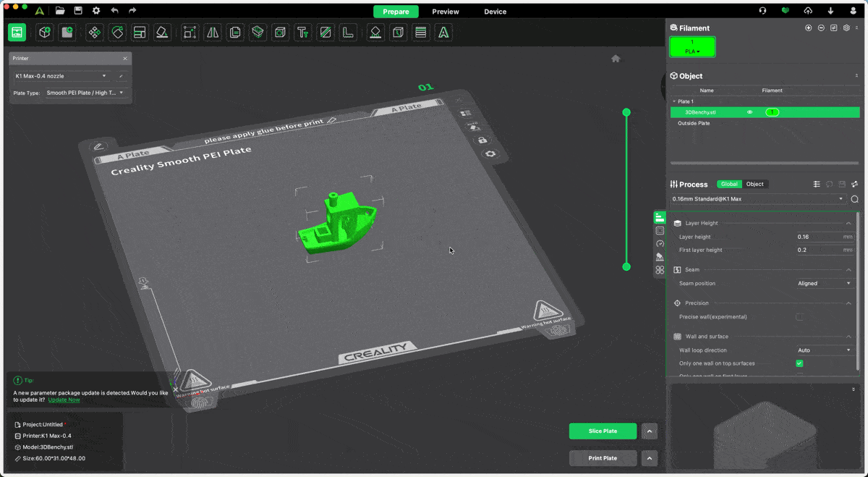Switch to the Preview tab
The height and width of the screenshot is (477, 868).
click(446, 12)
